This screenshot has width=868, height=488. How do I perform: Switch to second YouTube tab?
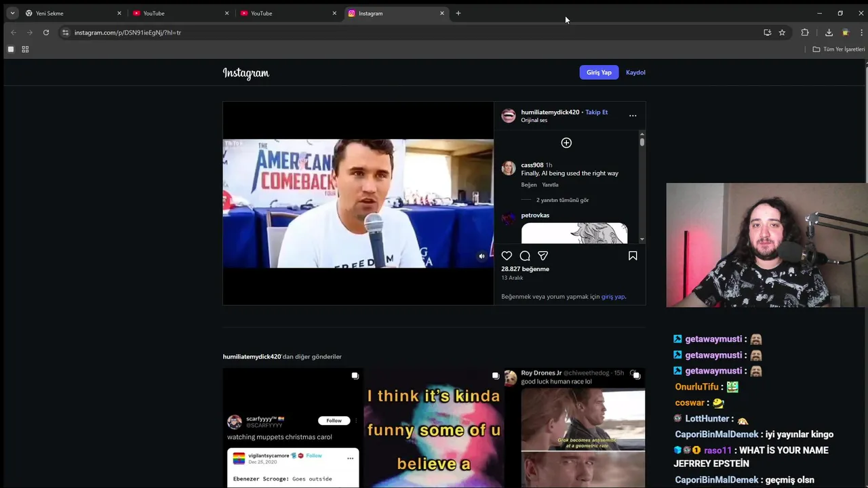tap(288, 13)
